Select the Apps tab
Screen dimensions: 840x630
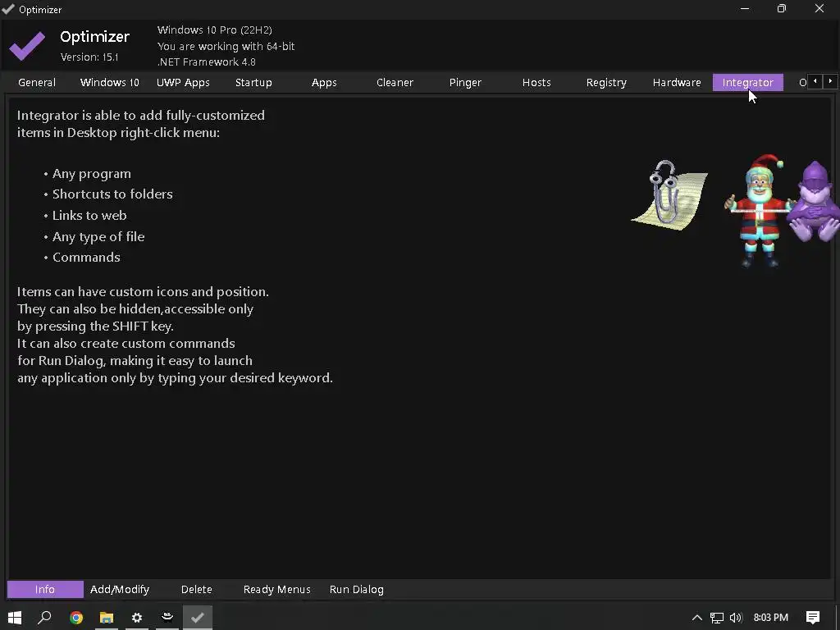(325, 83)
